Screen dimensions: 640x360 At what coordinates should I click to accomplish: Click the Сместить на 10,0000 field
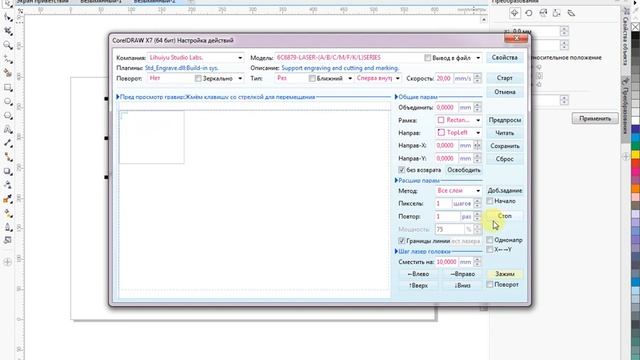[x=446, y=262]
